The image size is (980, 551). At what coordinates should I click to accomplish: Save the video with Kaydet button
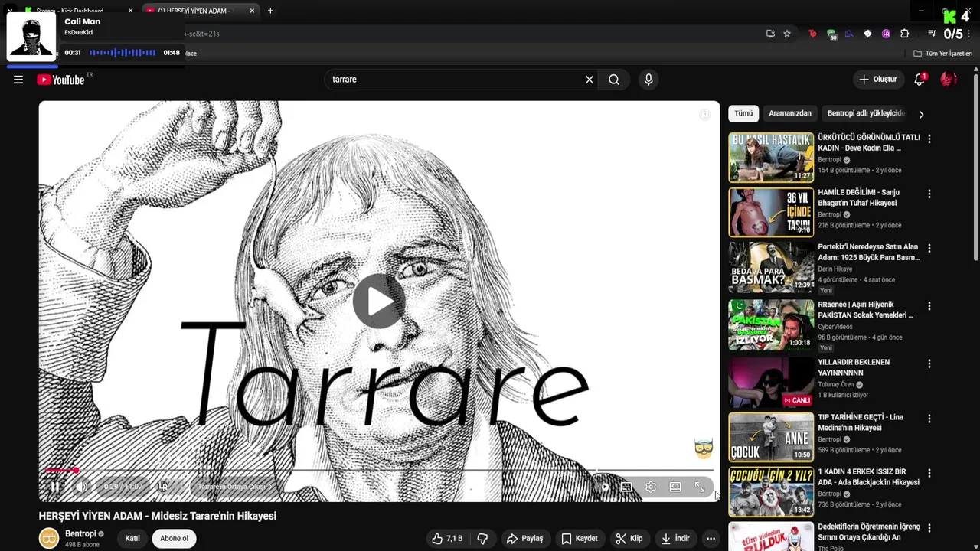579,538
